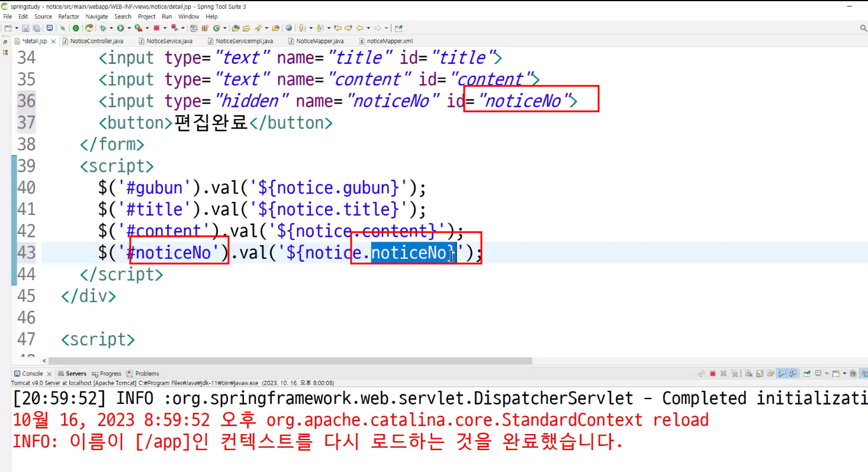The height and width of the screenshot is (472, 868).
Task: Open the File menu
Action: click(8, 17)
